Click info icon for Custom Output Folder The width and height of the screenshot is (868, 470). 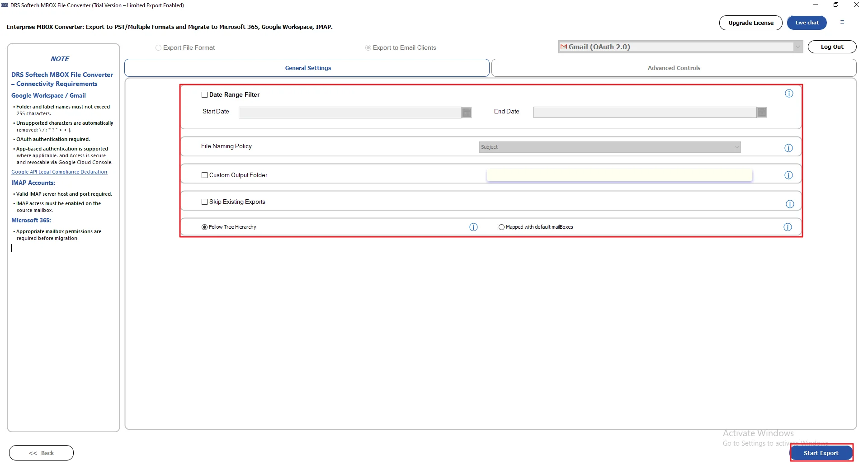click(788, 175)
